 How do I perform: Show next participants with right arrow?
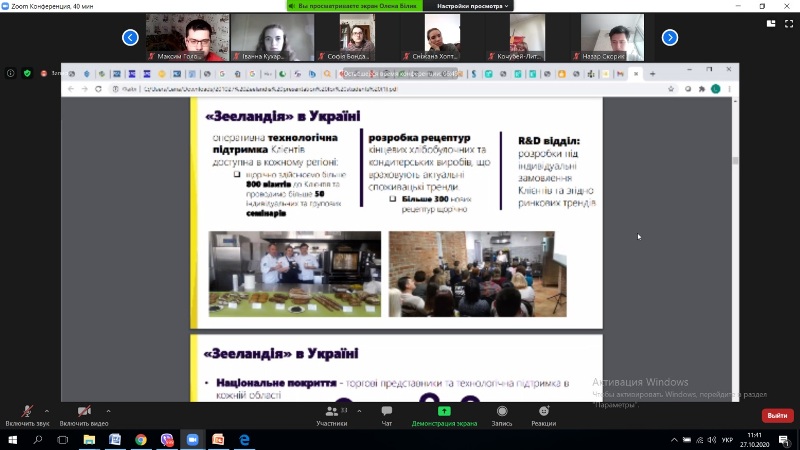pyautogui.click(x=670, y=37)
